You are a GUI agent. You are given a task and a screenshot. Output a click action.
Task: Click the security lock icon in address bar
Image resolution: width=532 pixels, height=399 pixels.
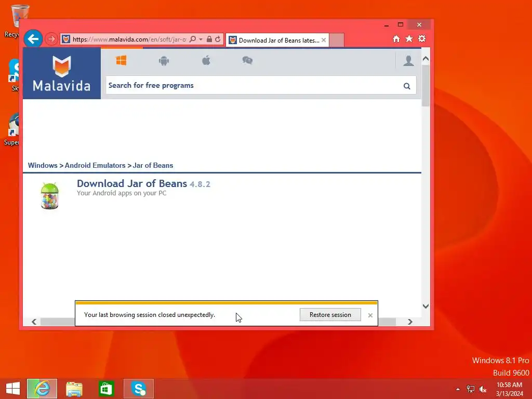209,39
